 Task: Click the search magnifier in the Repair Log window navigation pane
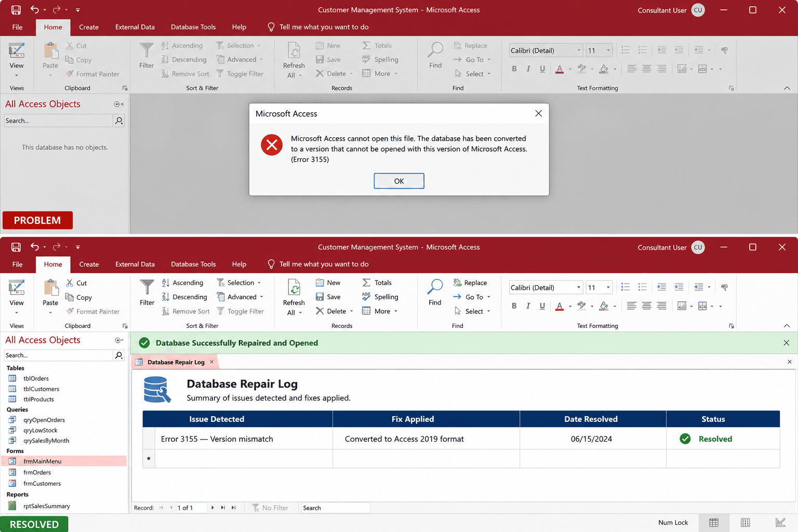tap(119, 355)
